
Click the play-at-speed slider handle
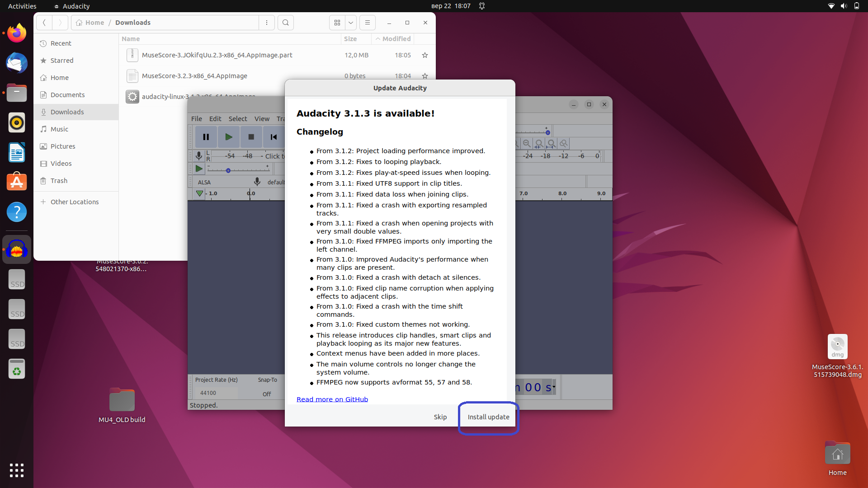click(228, 171)
